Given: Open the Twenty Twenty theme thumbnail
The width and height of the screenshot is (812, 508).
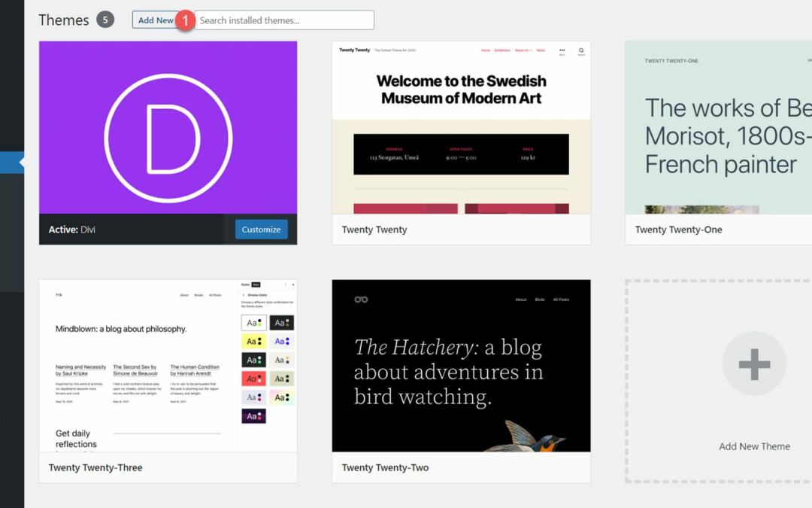Looking at the screenshot, I should (461, 128).
